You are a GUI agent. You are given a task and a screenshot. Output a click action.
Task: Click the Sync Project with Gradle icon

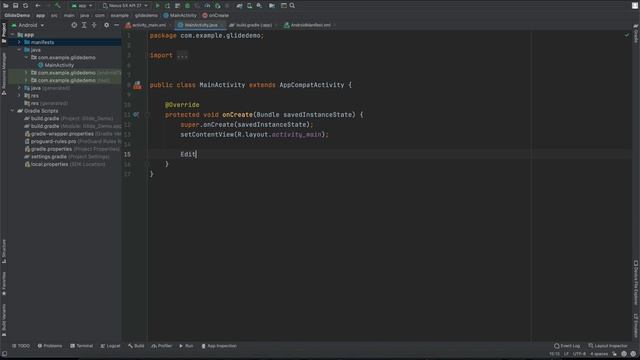[239, 6]
